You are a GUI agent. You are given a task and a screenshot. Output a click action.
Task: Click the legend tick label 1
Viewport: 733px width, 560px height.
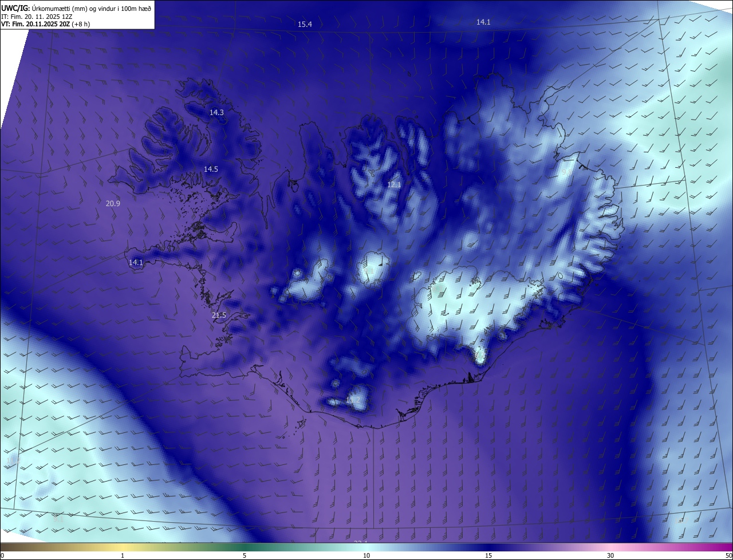pyautogui.click(x=123, y=555)
